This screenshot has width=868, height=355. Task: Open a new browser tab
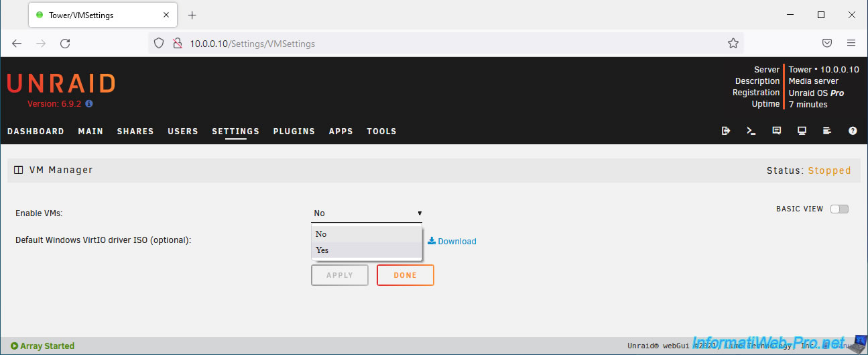pyautogui.click(x=192, y=15)
